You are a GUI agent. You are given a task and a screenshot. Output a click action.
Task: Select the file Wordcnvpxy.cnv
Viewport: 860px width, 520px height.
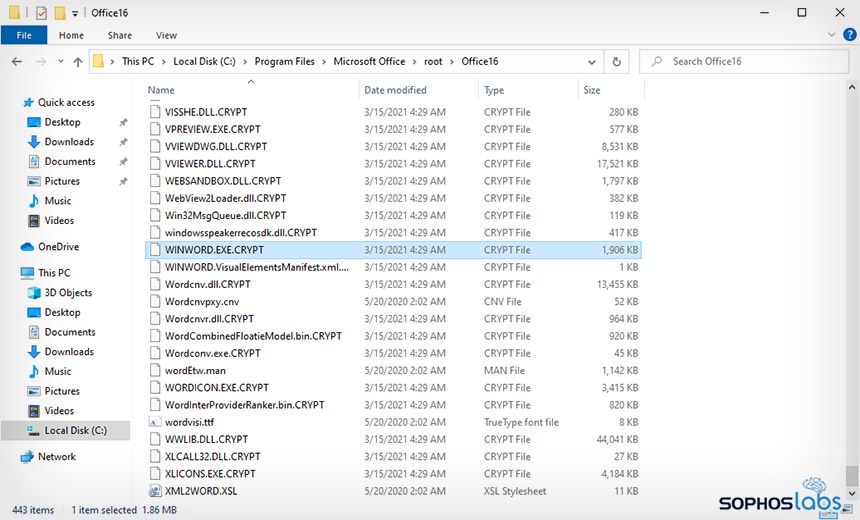point(202,301)
